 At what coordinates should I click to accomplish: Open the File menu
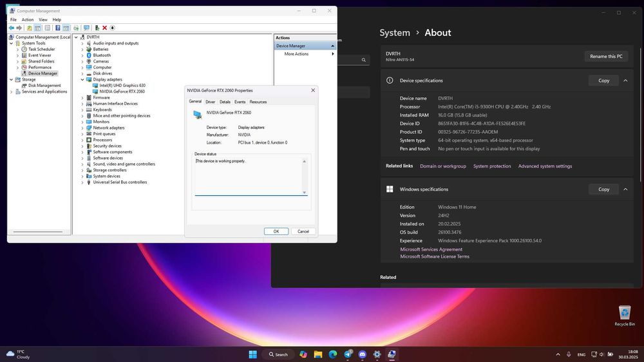[14, 20]
